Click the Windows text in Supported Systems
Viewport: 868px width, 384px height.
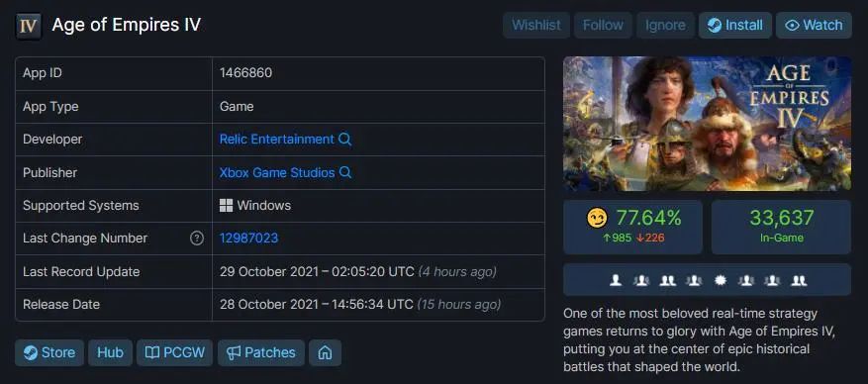coord(264,206)
